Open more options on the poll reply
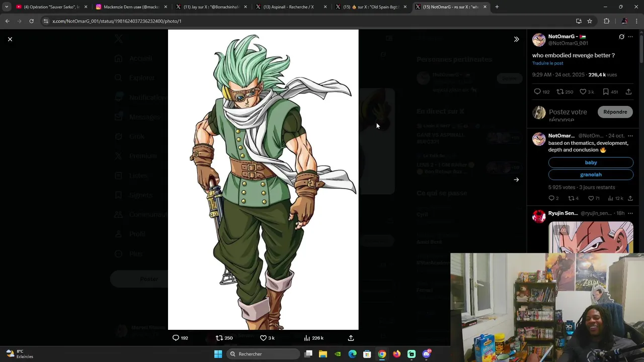 click(x=630, y=136)
